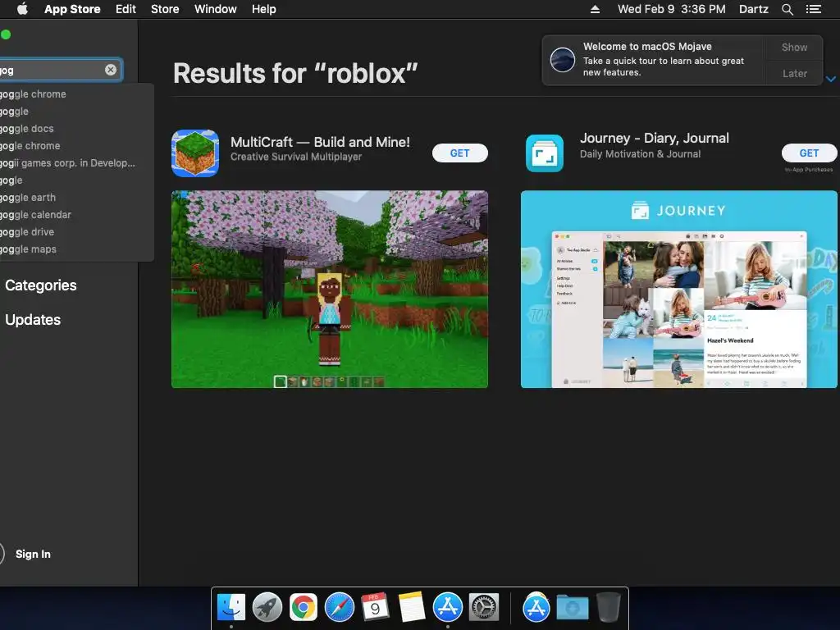Viewport: 840px width, 630px height.
Task: Open the Window menu
Action: coord(216,9)
